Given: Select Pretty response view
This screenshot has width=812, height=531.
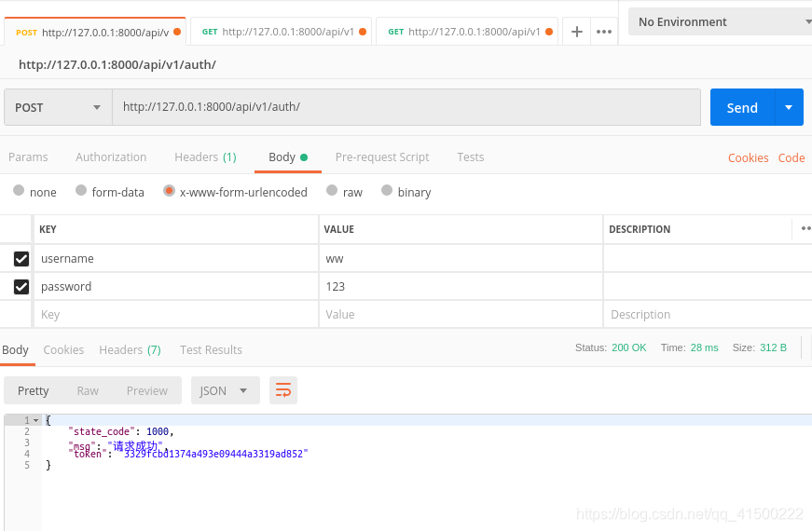Looking at the screenshot, I should 34,390.
